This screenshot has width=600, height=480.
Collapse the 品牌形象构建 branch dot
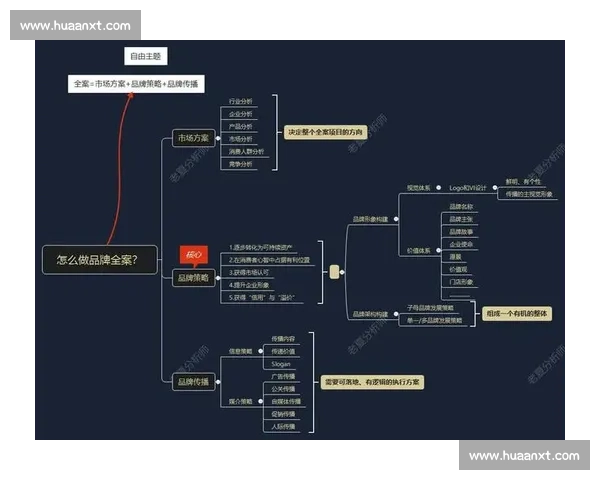click(398, 218)
